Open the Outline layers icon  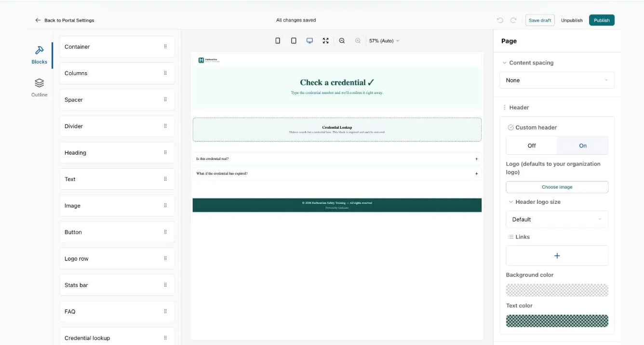[x=40, y=83]
